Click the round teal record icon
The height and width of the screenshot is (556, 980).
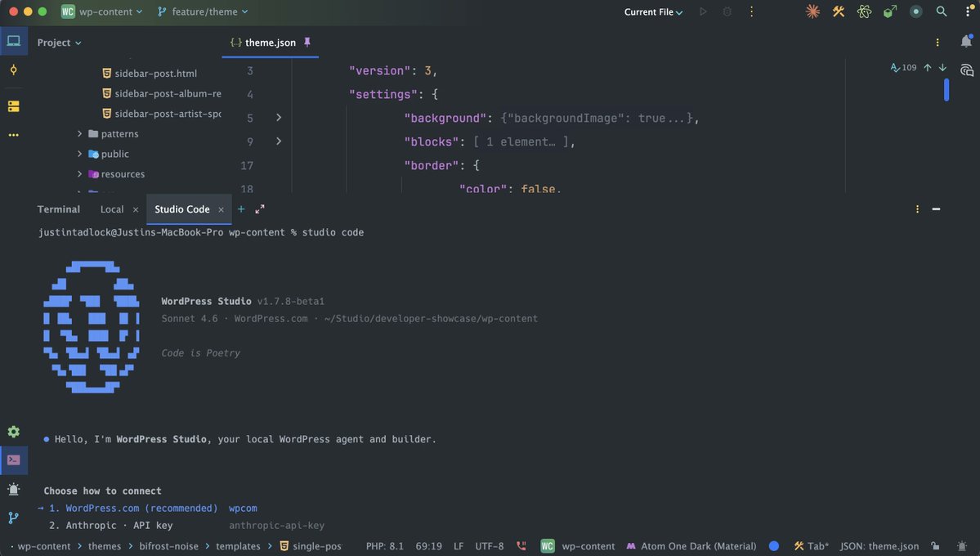pos(915,11)
